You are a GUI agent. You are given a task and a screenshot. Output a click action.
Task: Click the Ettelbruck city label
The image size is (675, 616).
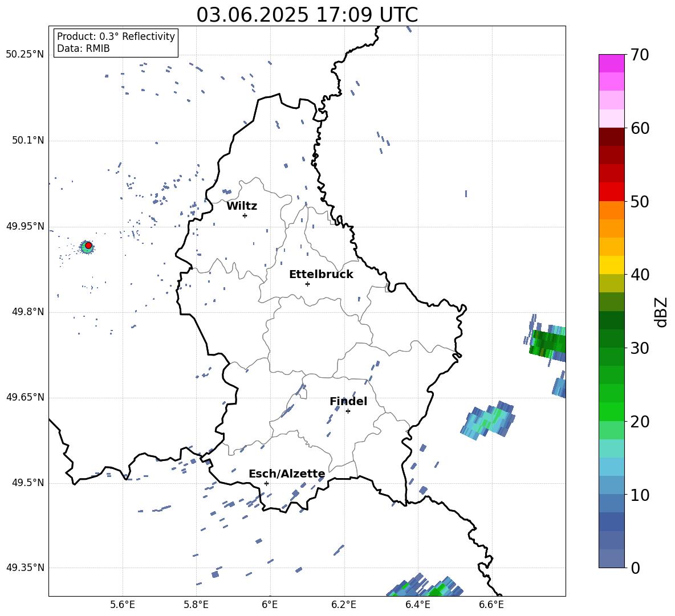[321, 275]
